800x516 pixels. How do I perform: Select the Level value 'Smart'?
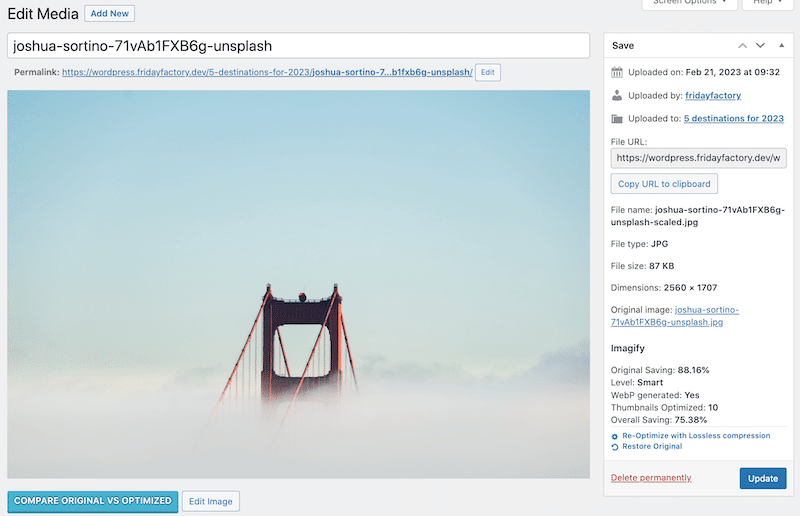(649, 382)
